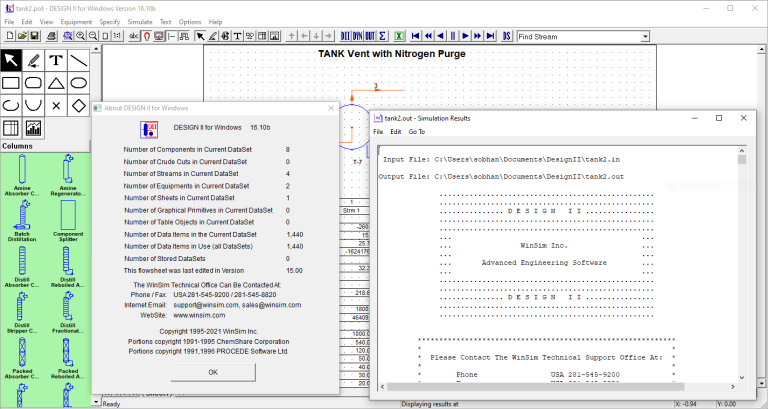Select the line drawing tool in palette
The width and height of the screenshot is (768, 409).
(78, 60)
